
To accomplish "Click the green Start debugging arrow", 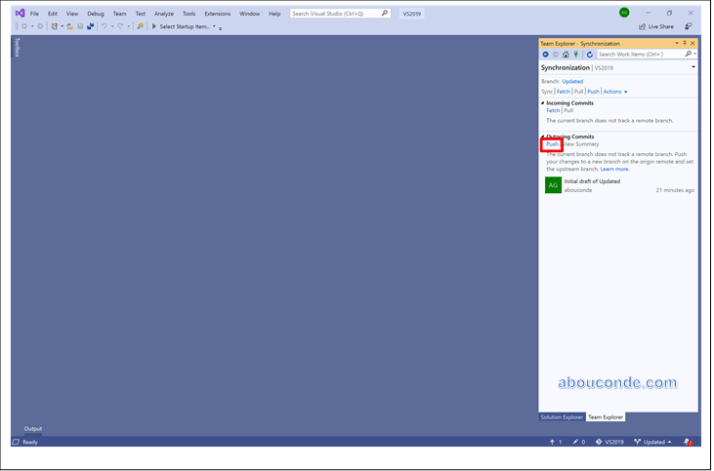I will 154,26.
